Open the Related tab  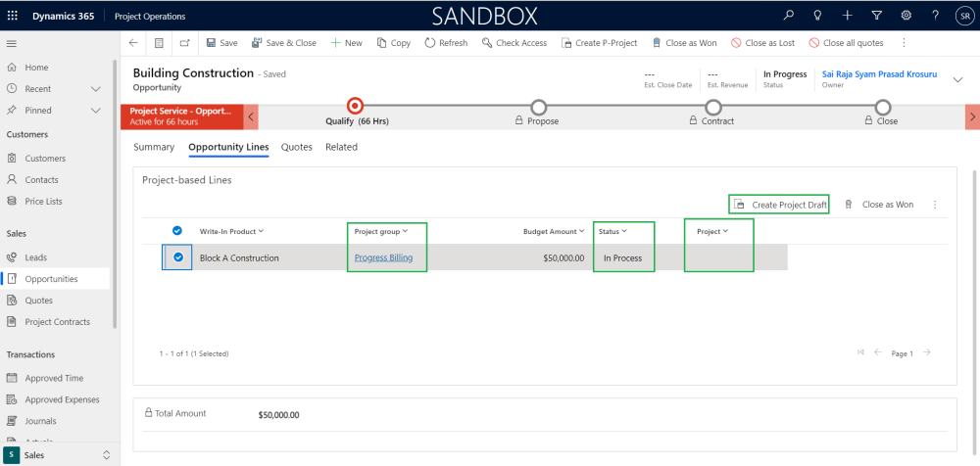pyautogui.click(x=341, y=147)
